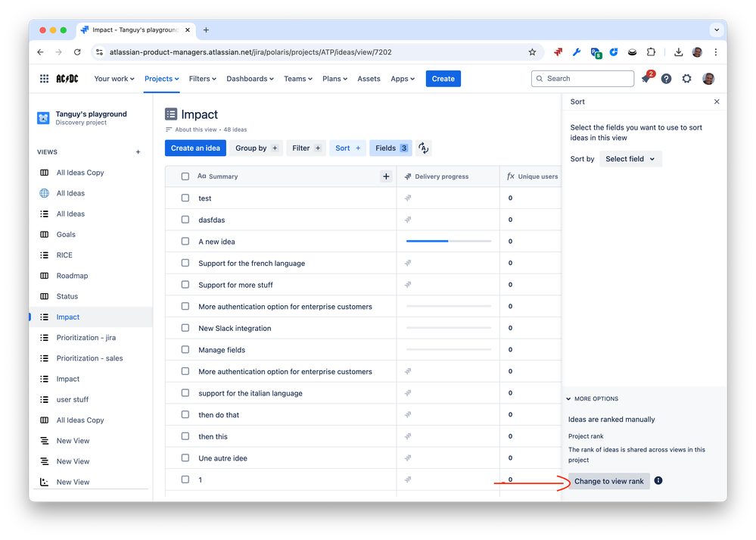Open the Jira app switcher grid icon

[x=44, y=79]
